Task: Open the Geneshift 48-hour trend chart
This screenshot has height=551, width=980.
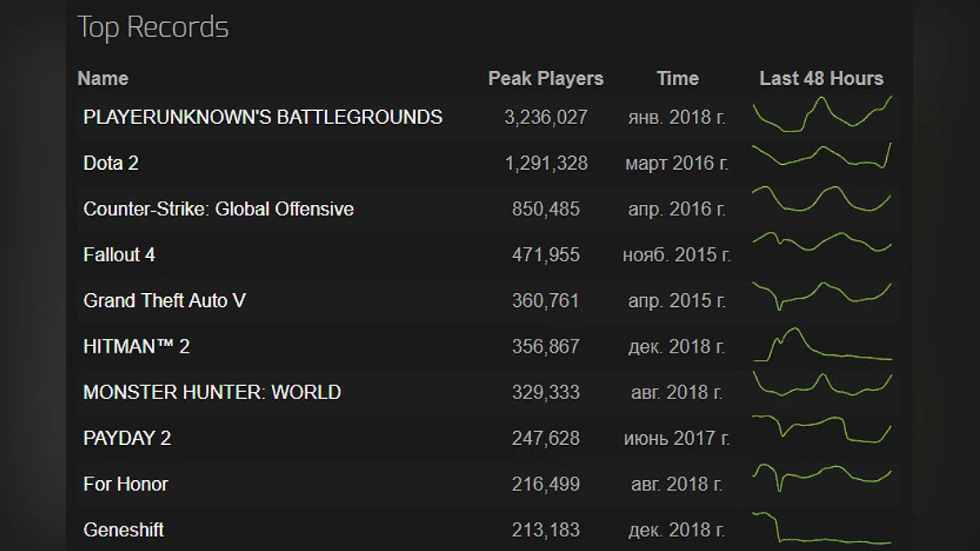Action: [x=822, y=527]
